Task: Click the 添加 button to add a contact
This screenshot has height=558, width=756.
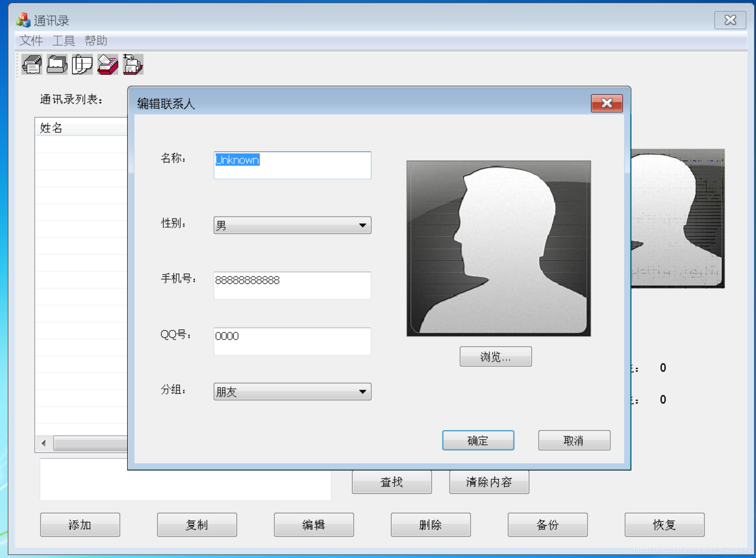Action: pyautogui.click(x=80, y=525)
